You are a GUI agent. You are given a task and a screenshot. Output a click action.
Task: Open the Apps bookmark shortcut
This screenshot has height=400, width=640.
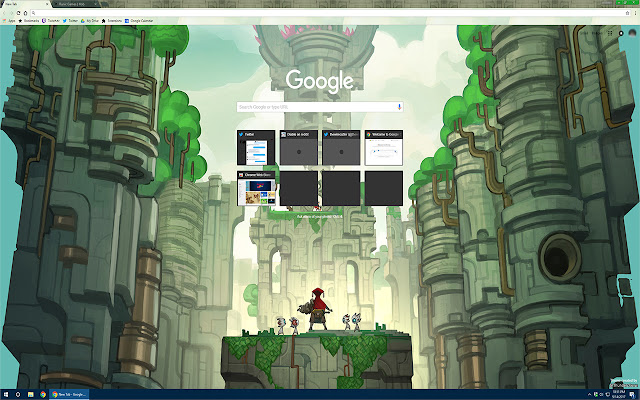pos(9,20)
